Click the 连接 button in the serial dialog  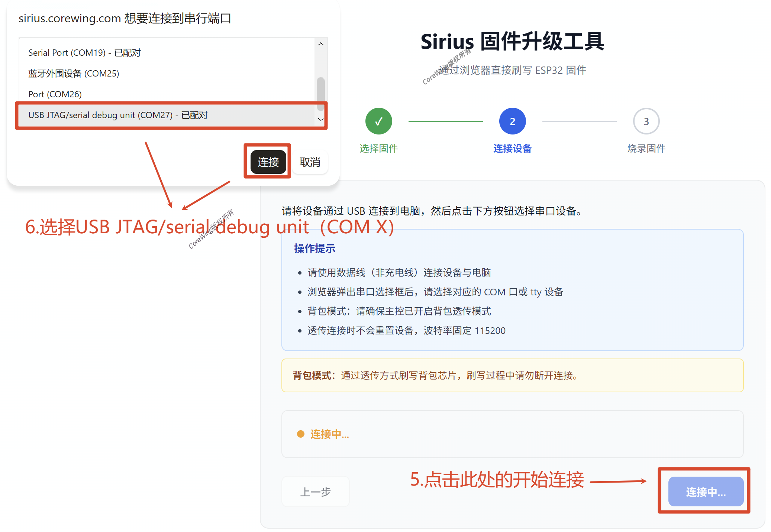tap(268, 162)
